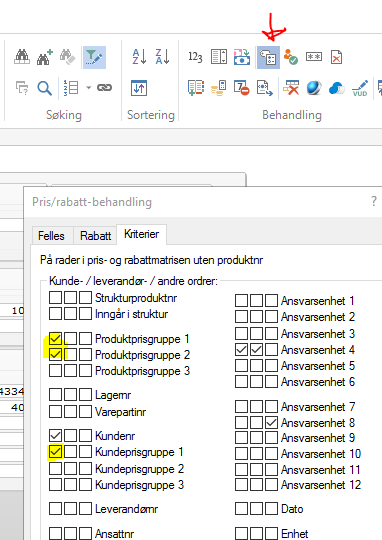Click the magnifying glass search icon
Image resolution: width=382 pixels, height=540 pixels.
click(x=45, y=88)
